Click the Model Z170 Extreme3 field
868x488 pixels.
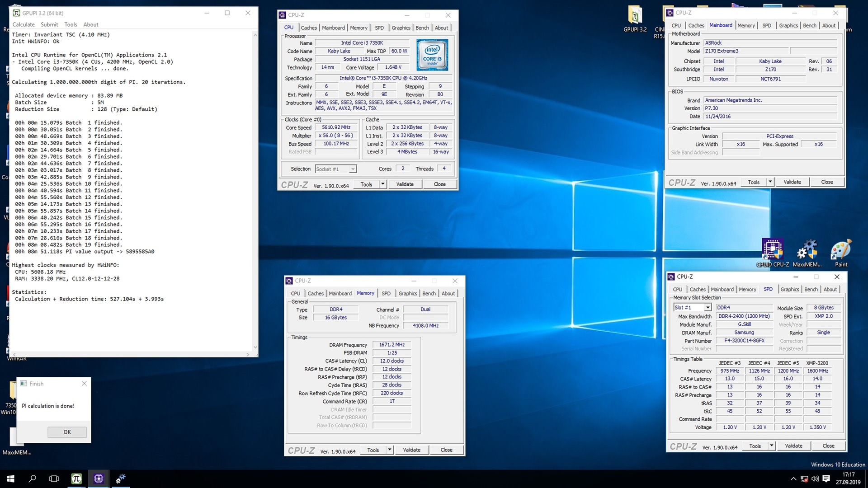coord(746,51)
